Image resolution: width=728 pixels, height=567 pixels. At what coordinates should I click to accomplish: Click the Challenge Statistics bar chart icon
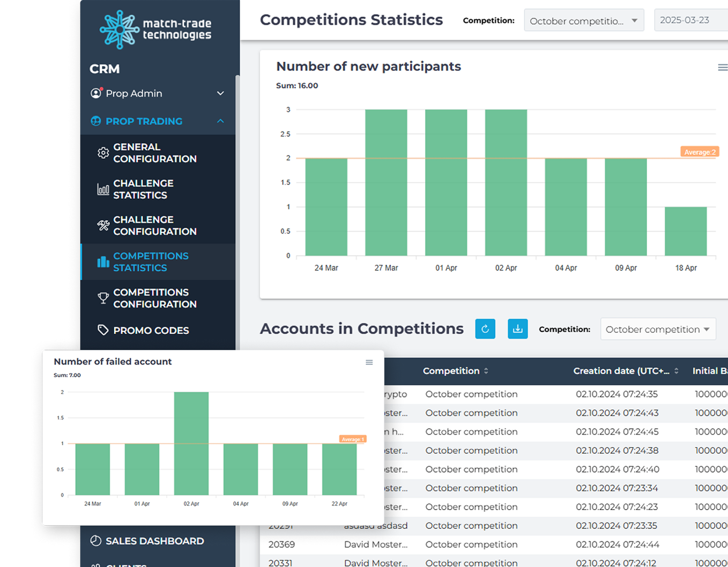pos(103,189)
